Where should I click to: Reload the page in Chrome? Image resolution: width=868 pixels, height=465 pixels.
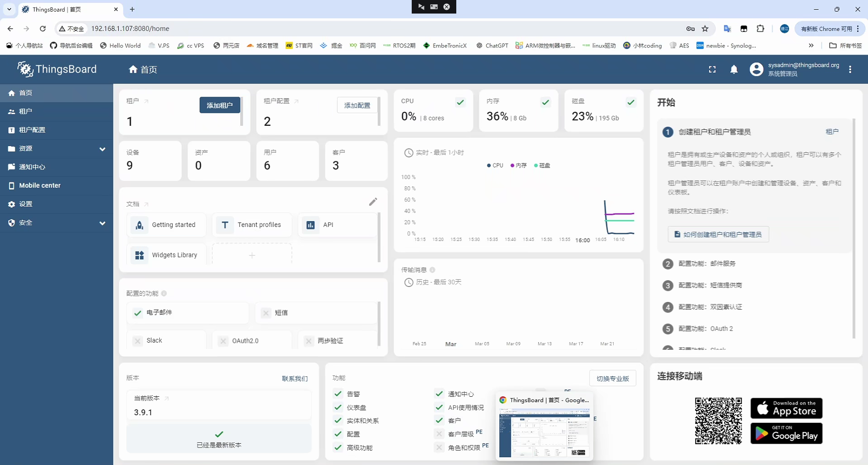(43, 29)
